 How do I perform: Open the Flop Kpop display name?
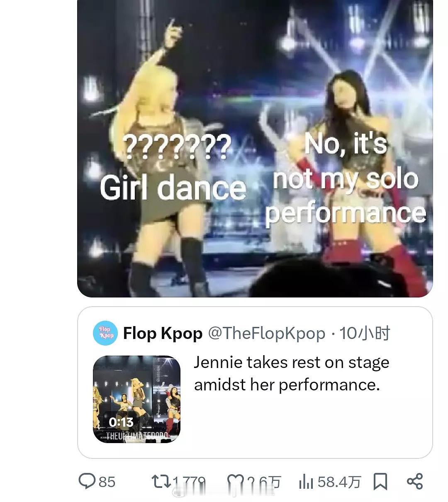pos(163,333)
